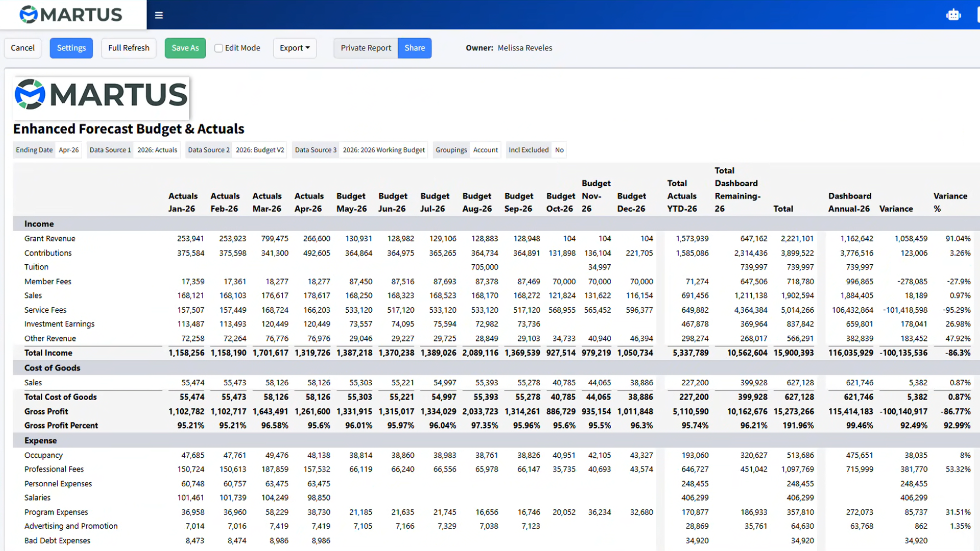The height and width of the screenshot is (551, 980).
Task: Click Professional Fees variance percent 53.32%
Action: click(x=958, y=469)
